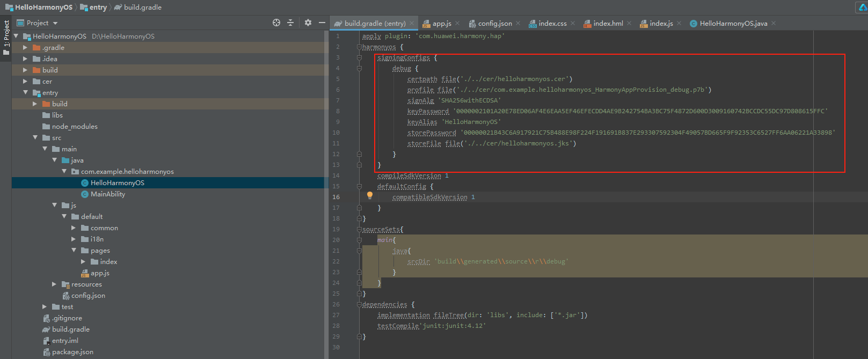Click entry breadcrumb in navigation bar
This screenshot has width=868, height=359.
(93, 7)
